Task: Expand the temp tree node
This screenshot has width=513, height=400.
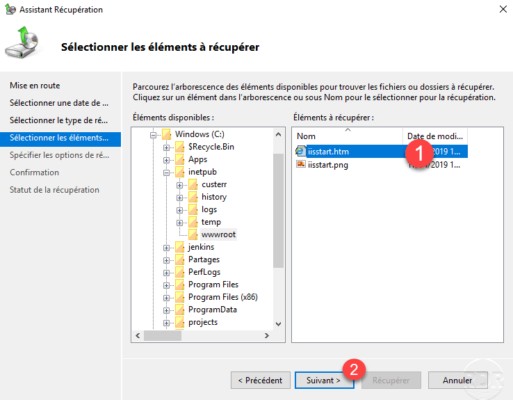Action: (180, 223)
